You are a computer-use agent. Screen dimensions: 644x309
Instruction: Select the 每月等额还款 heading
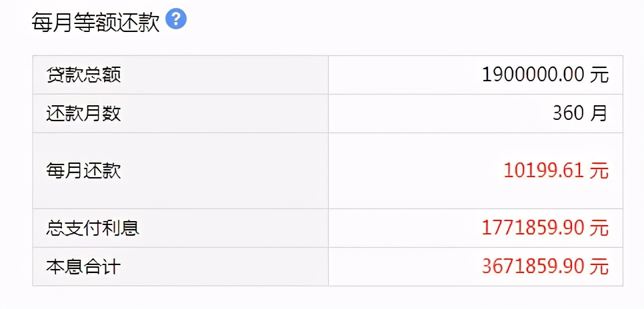point(95,23)
